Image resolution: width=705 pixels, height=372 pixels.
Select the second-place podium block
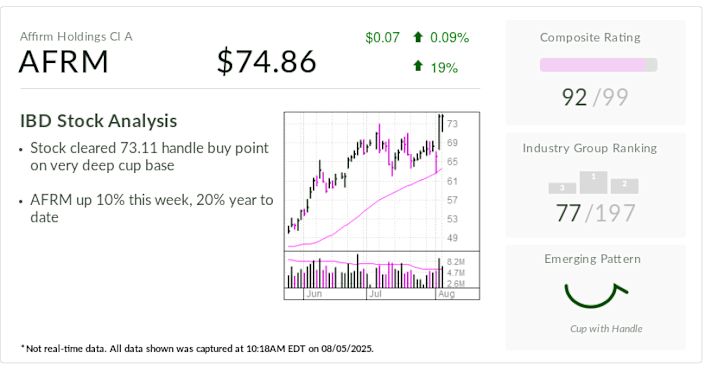pyautogui.click(x=625, y=186)
